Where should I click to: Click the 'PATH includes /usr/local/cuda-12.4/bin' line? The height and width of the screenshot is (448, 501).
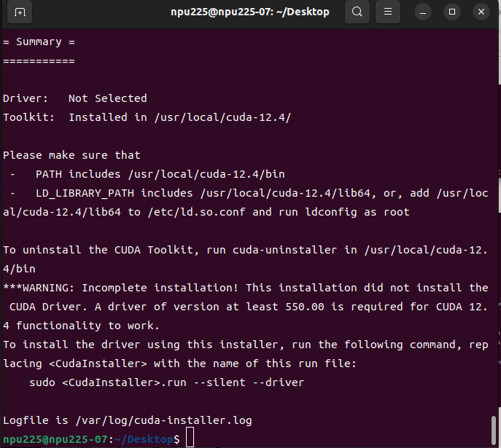(x=147, y=174)
